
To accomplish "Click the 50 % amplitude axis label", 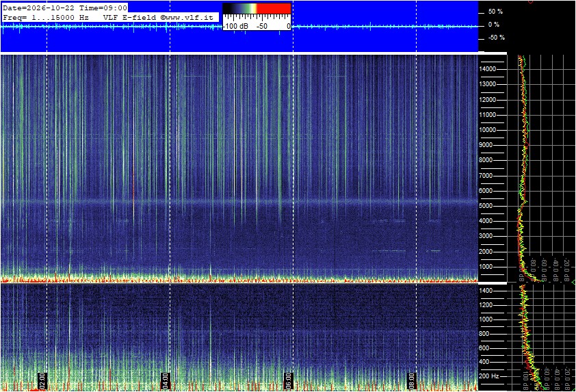I will 495,12.
